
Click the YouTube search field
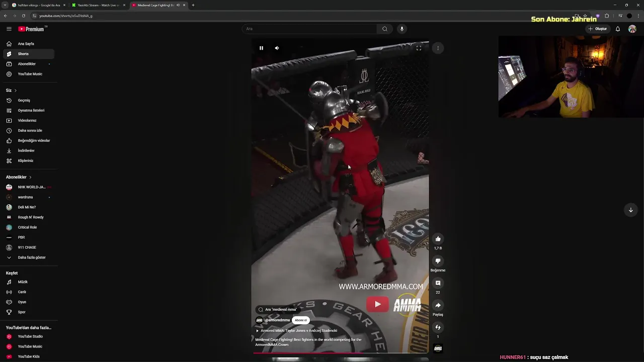point(309,29)
